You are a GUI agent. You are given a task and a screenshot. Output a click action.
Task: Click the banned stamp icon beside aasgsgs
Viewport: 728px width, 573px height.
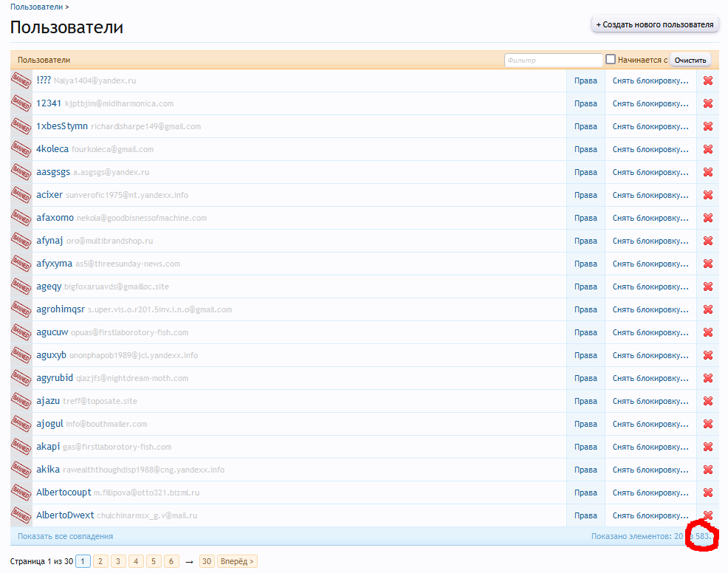pyautogui.click(x=21, y=172)
